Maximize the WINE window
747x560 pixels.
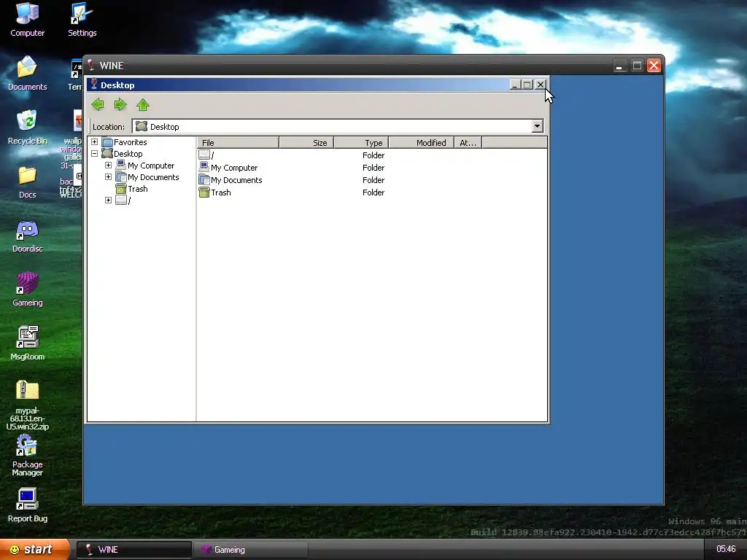637,65
